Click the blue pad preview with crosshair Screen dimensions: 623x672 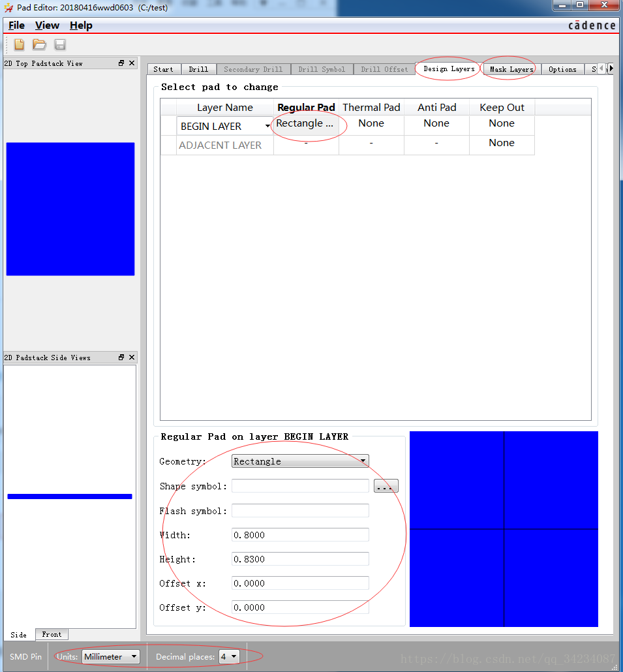coord(504,529)
